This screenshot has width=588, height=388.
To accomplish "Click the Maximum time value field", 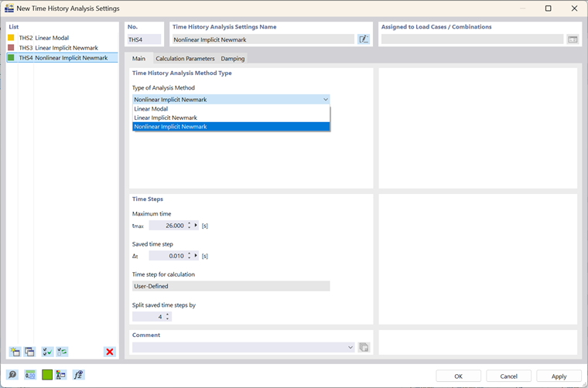I will [x=167, y=226].
